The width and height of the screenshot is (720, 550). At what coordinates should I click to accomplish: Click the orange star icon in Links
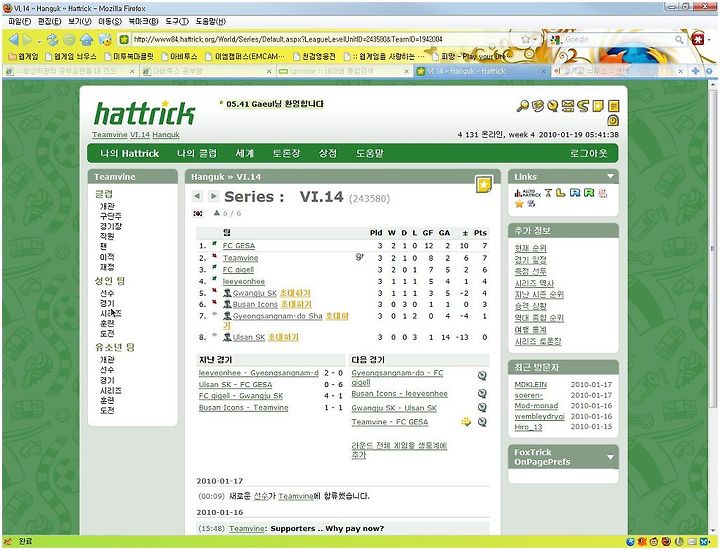click(519, 204)
